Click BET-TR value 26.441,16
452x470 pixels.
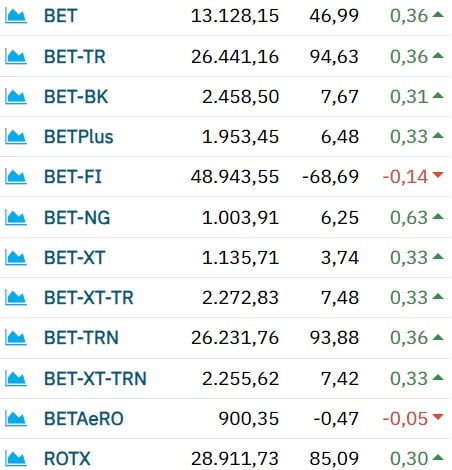[235, 57]
